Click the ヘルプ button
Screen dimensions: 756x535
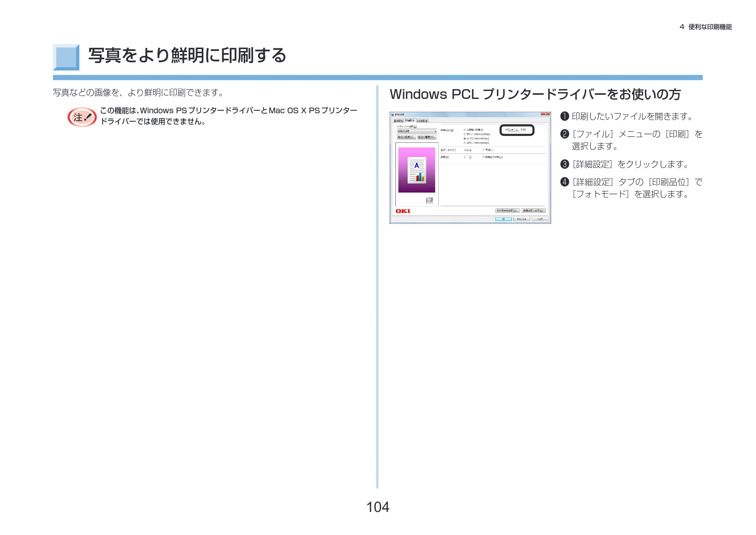[540, 219]
